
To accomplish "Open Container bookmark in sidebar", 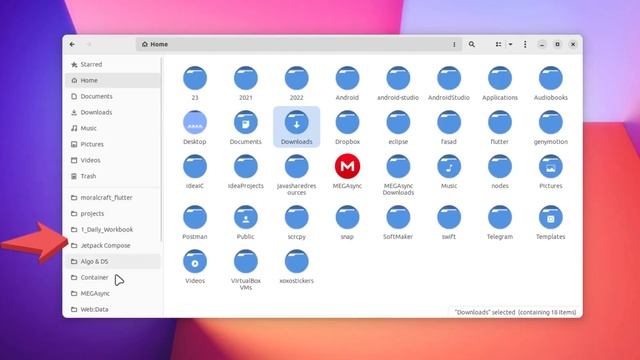I will [113, 277].
